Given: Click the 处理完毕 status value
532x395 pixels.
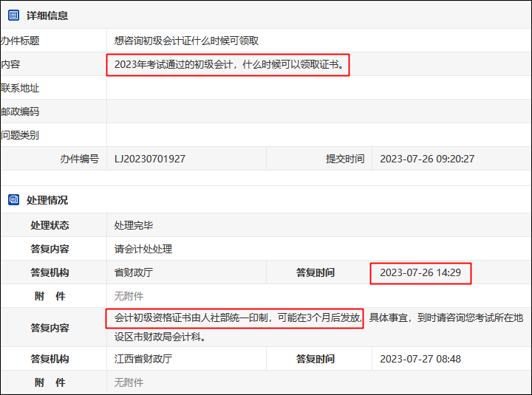Looking at the screenshot, I should 134,225.
